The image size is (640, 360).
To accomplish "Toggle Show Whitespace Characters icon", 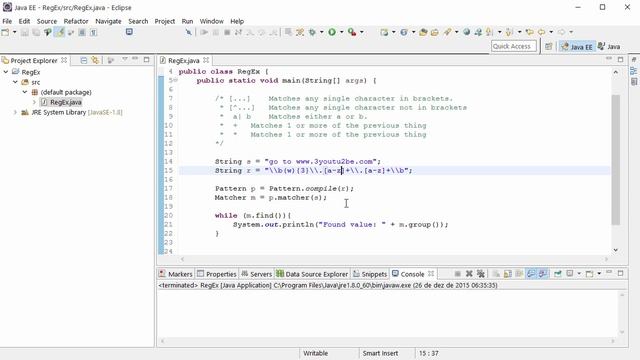I will pyautogui.click(x=93, y=32).
